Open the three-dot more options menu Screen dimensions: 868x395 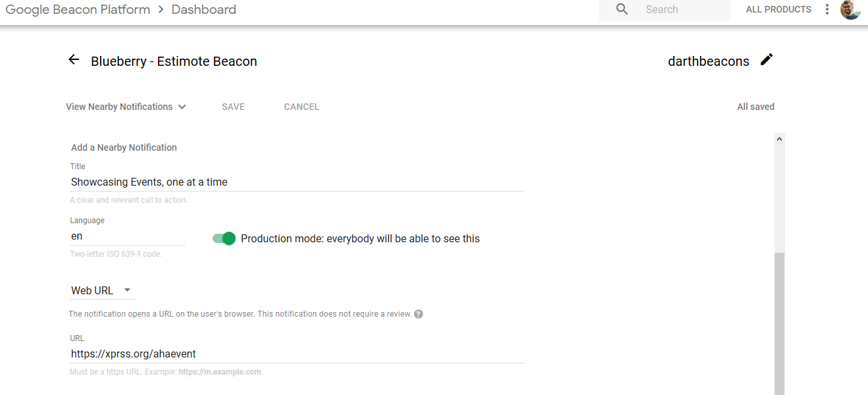(x=827, y=9)
